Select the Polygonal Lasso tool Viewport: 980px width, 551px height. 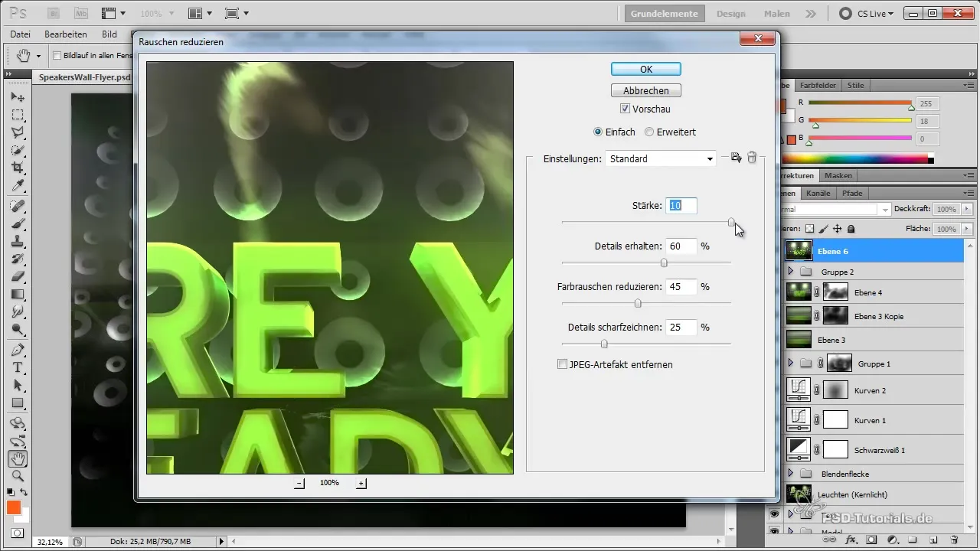[18, 132]
